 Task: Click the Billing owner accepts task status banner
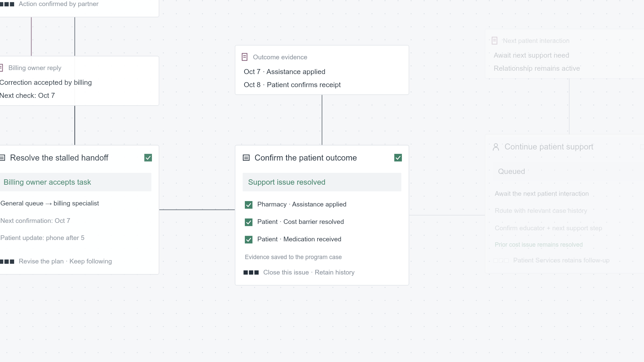75,182
